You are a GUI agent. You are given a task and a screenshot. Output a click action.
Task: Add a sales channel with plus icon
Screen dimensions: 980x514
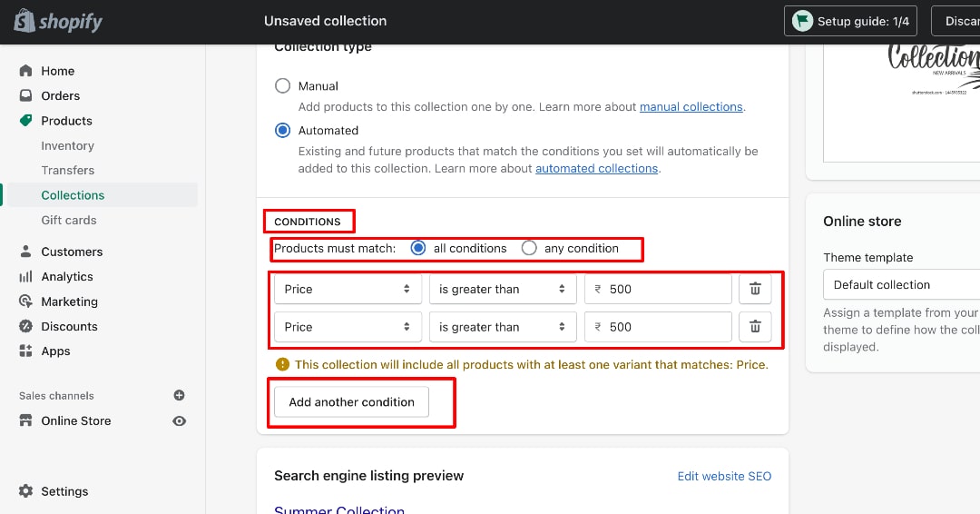coord(179,395)
